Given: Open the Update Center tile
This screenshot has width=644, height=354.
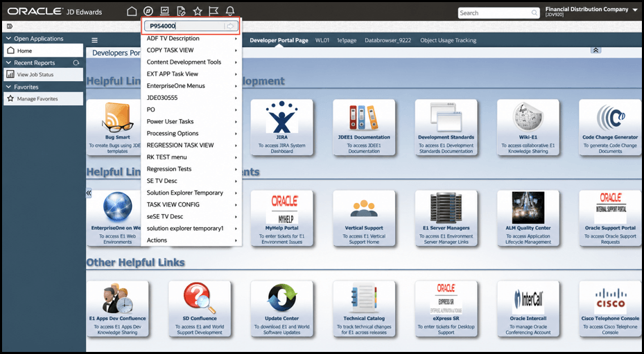Looking at the screenshot, I should (281, 309).
